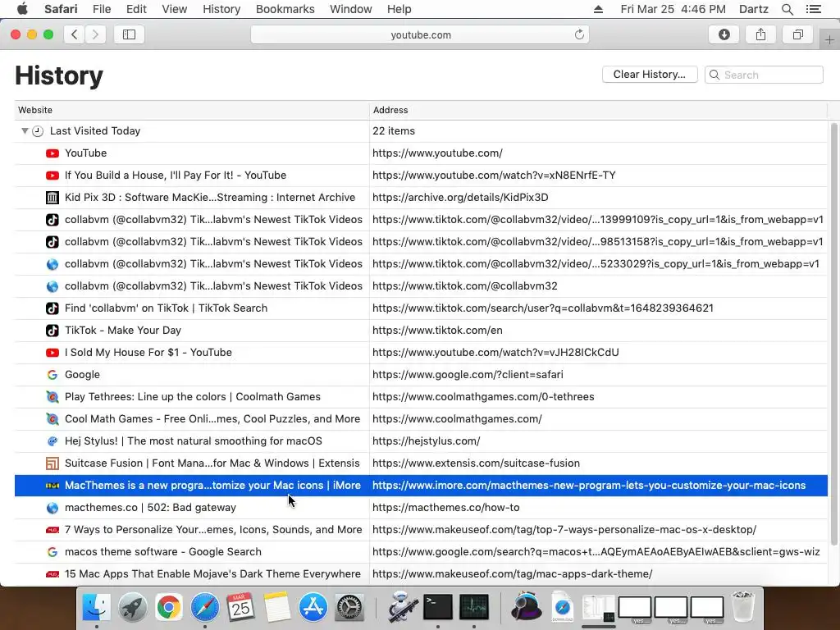The height and width of the screenshot is (630, 840).
Task: Open Terminal from the Dock
Action: pos(438,607)
